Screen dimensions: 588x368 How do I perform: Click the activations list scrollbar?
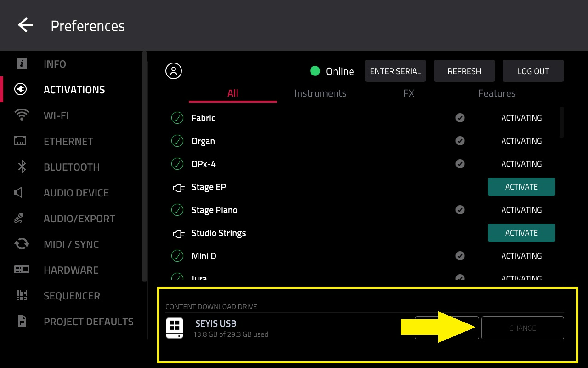pyautogui.click(x=562, y=122)
